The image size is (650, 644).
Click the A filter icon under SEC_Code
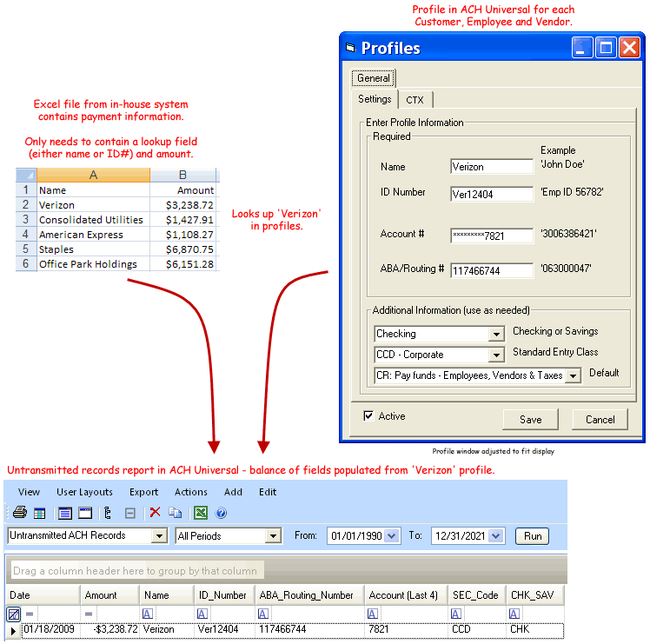pos(456,614)
